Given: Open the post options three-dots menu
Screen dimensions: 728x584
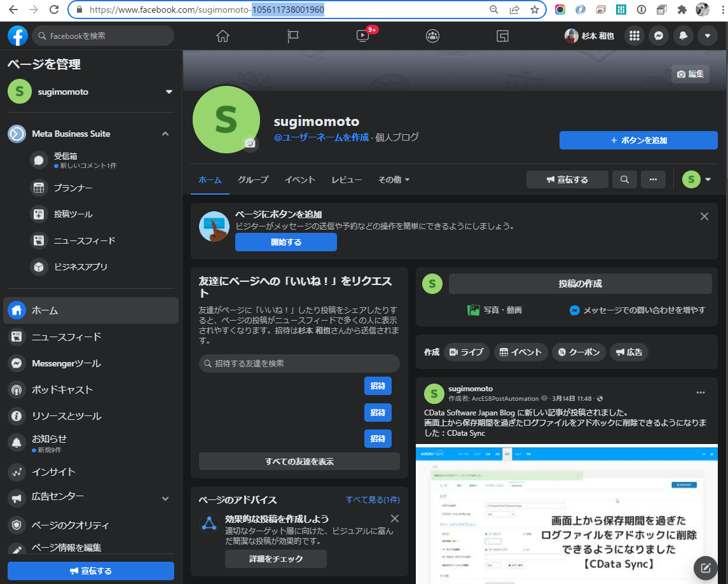Looking at the screenshot, I should point(701,393).
